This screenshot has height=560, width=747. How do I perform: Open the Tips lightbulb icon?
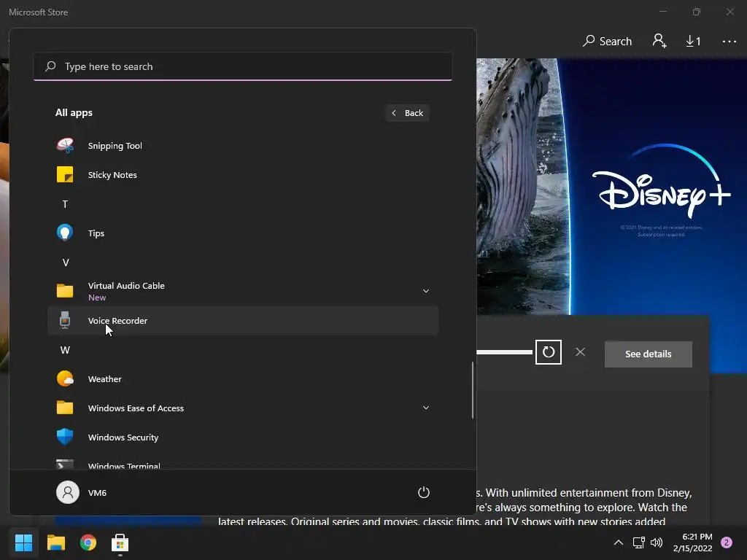pyautogui.click(x=65, y=233)
